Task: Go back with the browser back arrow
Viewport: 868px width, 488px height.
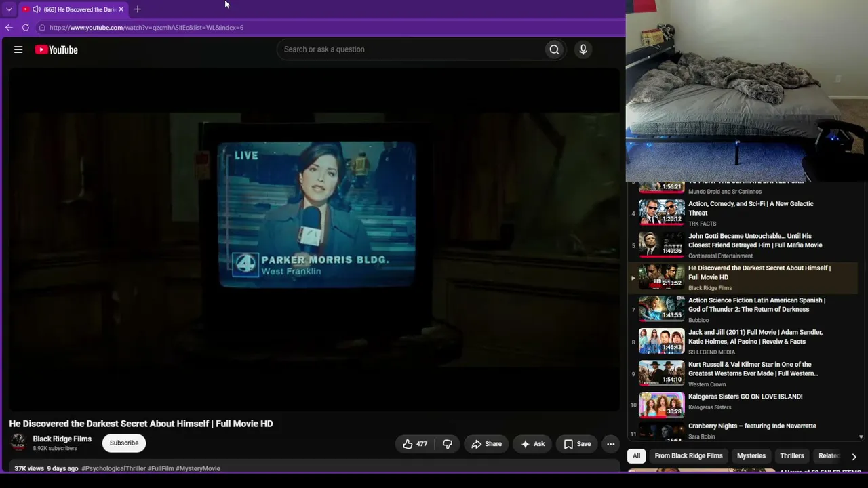Action: 9,28
